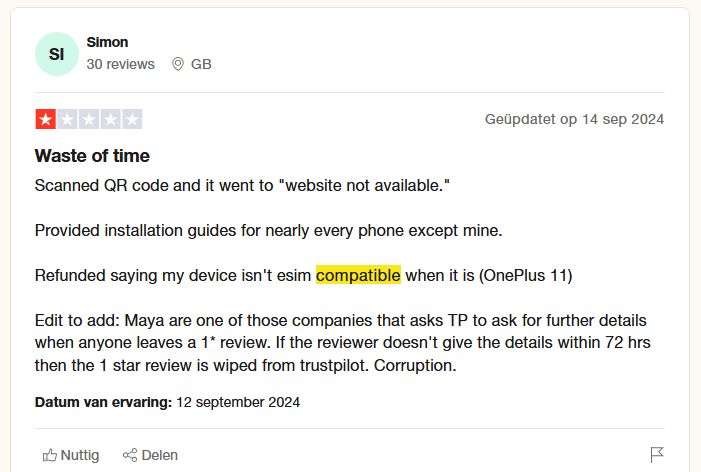Click the location pin icon
Screen dimensions: 701x472
pos(178,64)
